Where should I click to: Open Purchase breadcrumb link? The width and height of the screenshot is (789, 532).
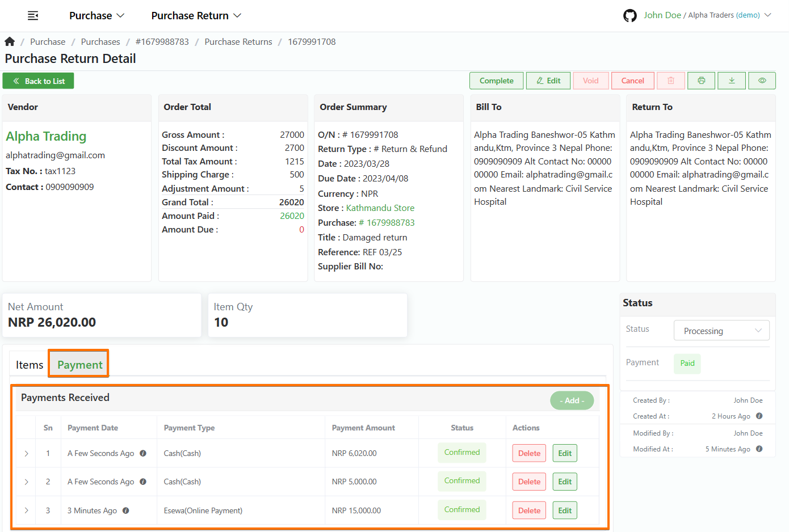pos(48,41)
